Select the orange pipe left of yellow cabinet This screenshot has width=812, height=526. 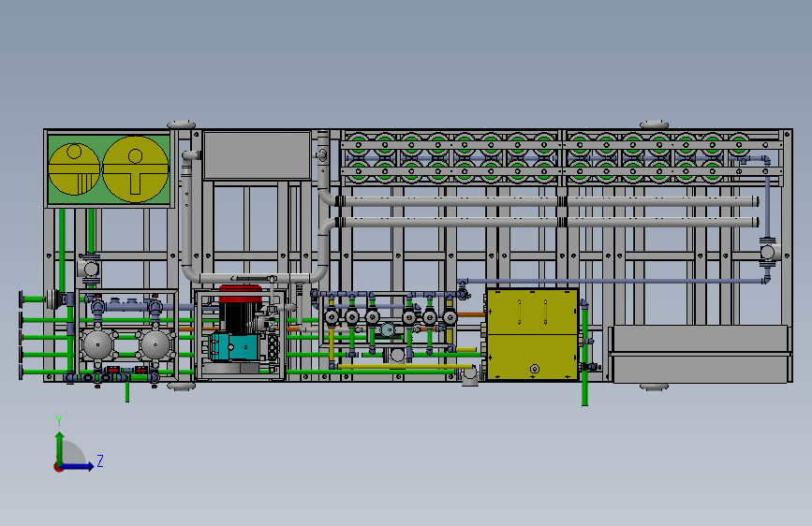click(x=471, y=314)
